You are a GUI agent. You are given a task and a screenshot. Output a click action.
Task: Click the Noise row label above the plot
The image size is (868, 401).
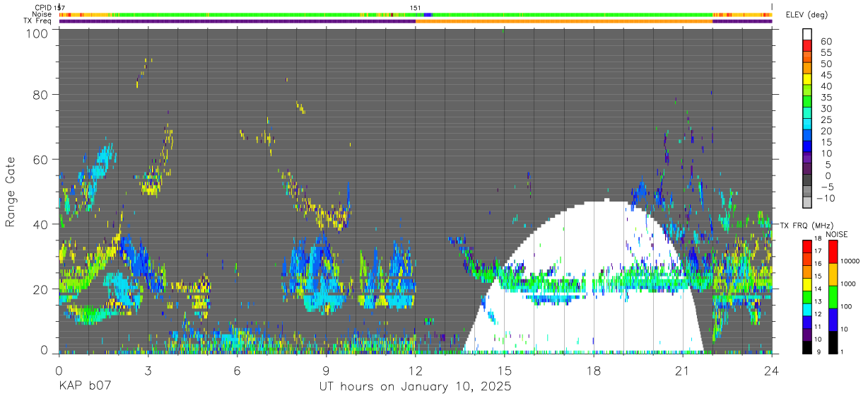point(42,14)
